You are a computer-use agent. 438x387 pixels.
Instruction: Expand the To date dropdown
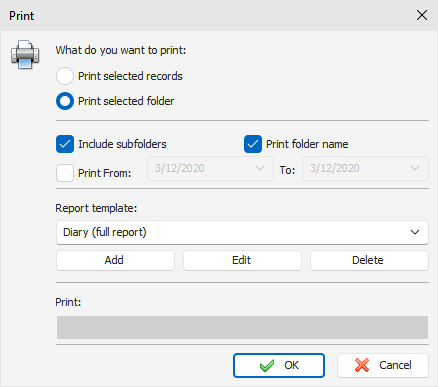415,168
